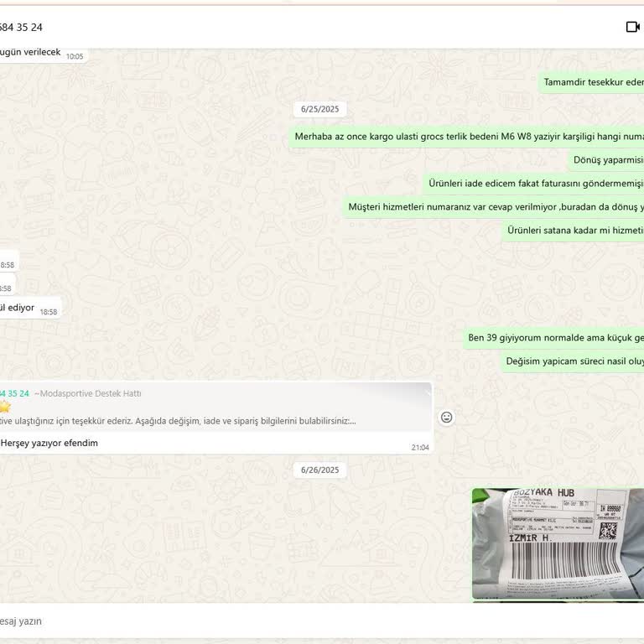Open quoted Modasportive Destek Hattı message
Screen dimensions: 644x644
tap(216, 408)
